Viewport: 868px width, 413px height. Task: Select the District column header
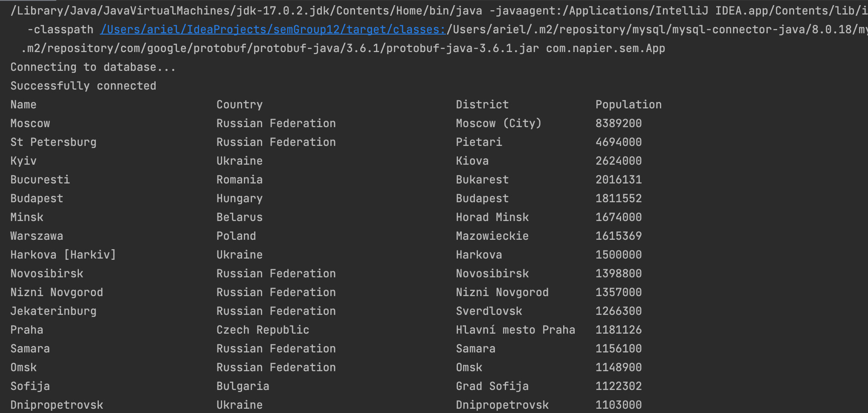click(x=482, y=105)
